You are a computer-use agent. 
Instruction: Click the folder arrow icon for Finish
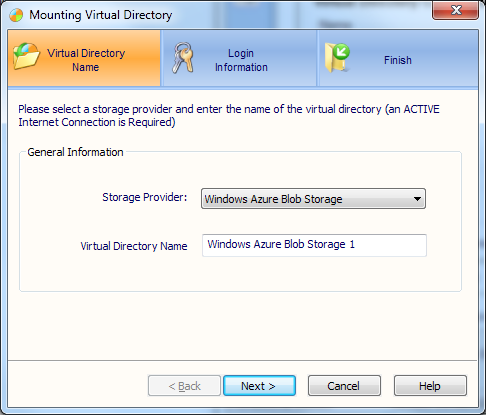(337, 58)
